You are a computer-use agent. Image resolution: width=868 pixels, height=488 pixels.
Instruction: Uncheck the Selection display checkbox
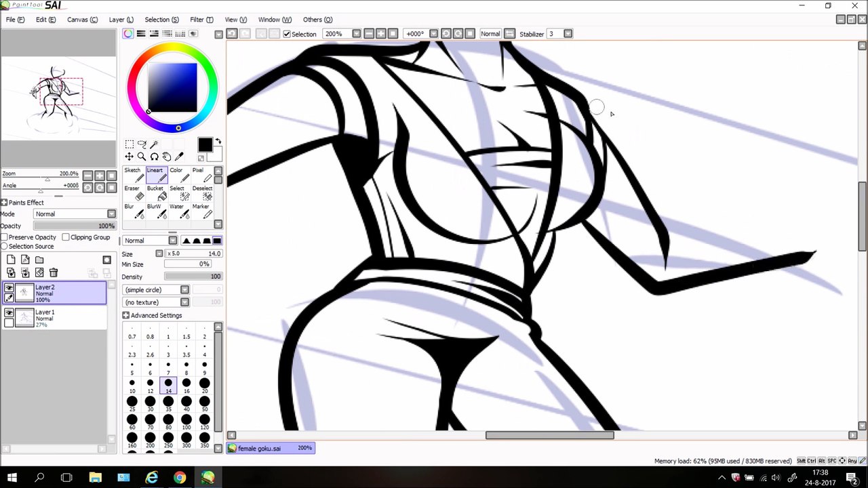tap(288, 34)
